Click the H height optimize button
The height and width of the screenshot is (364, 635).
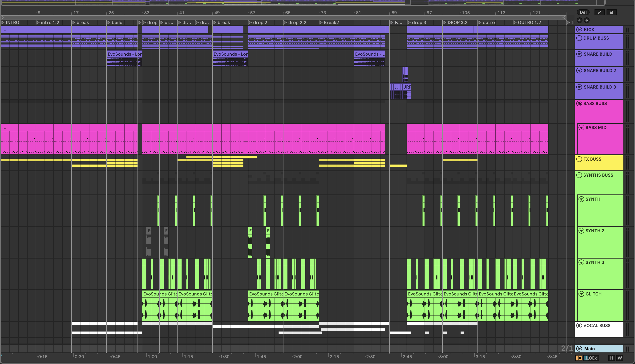[611, 358]
